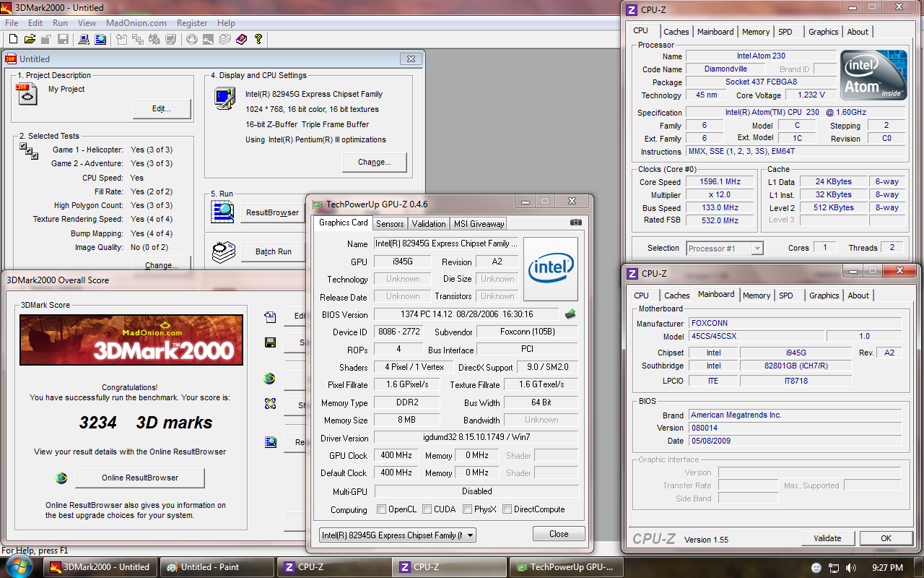Open Caches tab in CPU-Z Atom 230 window
Viewport: 924px width, 578px height.
coord(676,32)
